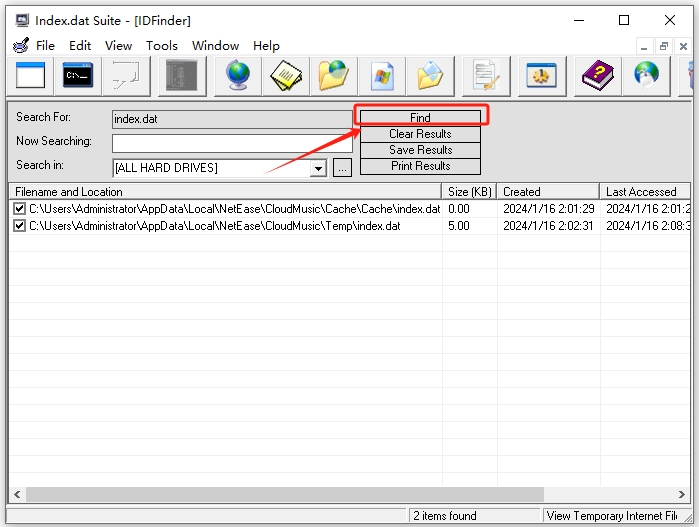Click the 0.00 size cell
699x527 pixels.
click(x=459, y=209)
